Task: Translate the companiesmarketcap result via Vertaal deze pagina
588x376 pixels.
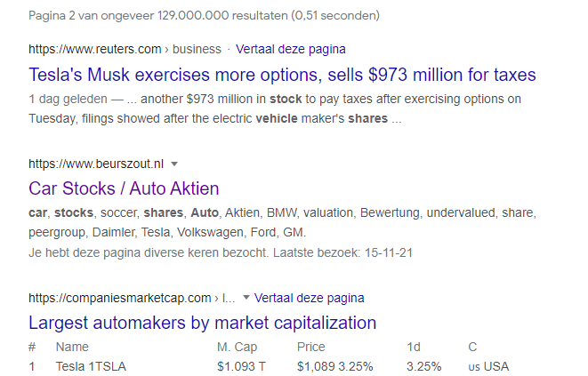Action: (310, 298)
